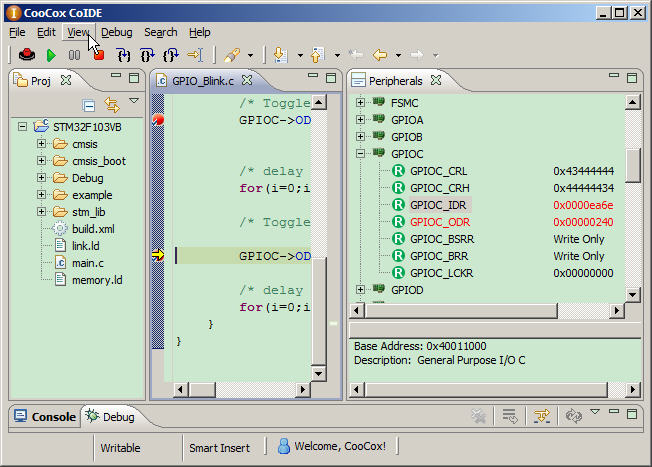Open the Help menu

(200, 32)
